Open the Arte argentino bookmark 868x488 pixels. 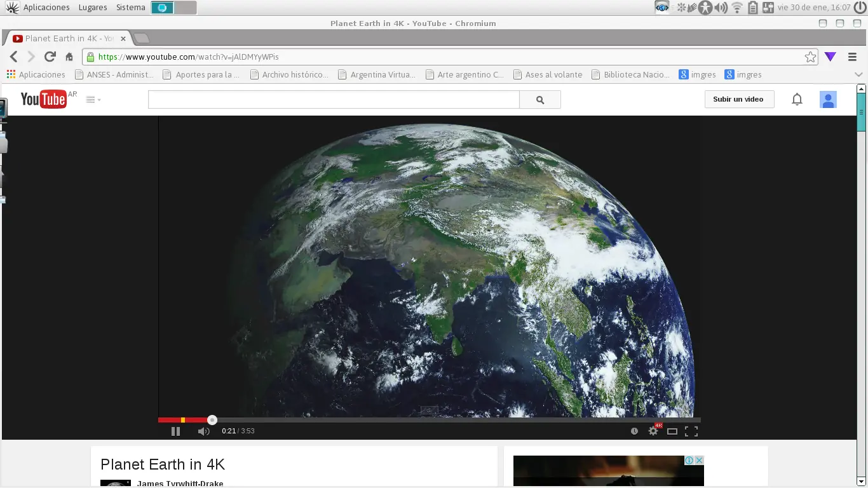465,74
